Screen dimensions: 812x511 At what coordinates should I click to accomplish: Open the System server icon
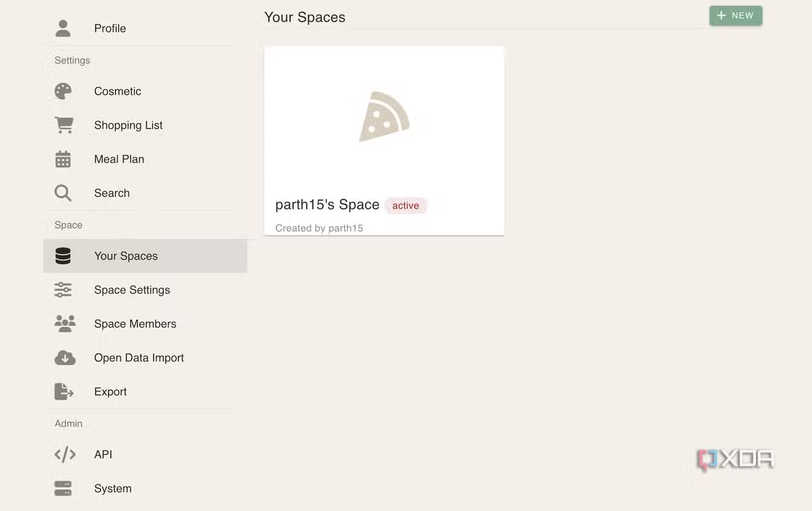click(x=63, y=489)
